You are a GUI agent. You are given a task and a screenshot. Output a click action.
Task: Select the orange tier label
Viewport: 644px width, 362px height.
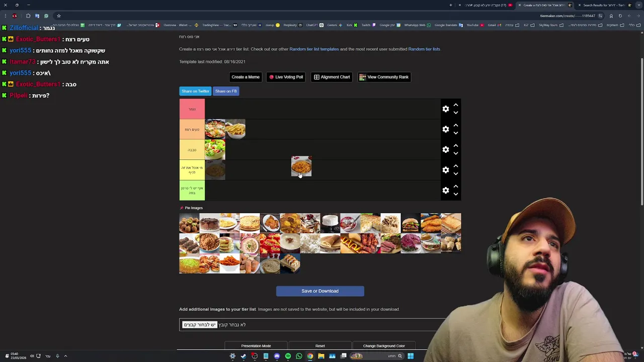pyautogui.click(x=192, y=129)
